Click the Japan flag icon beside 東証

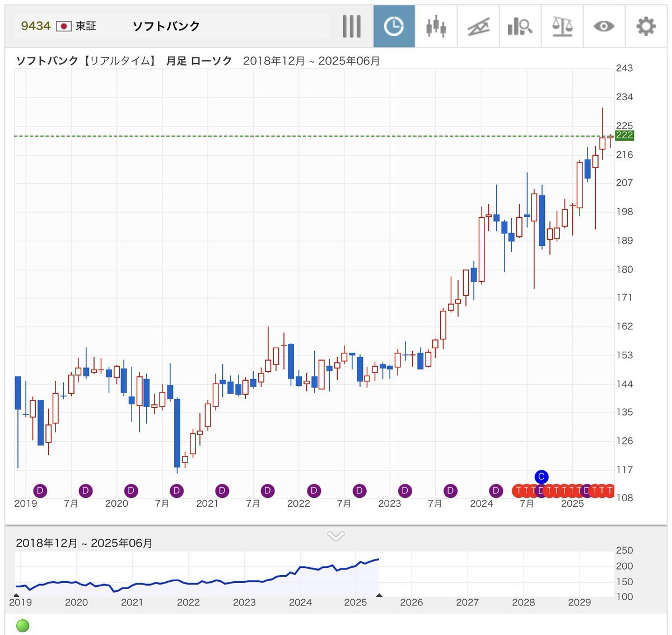(64, 26)
